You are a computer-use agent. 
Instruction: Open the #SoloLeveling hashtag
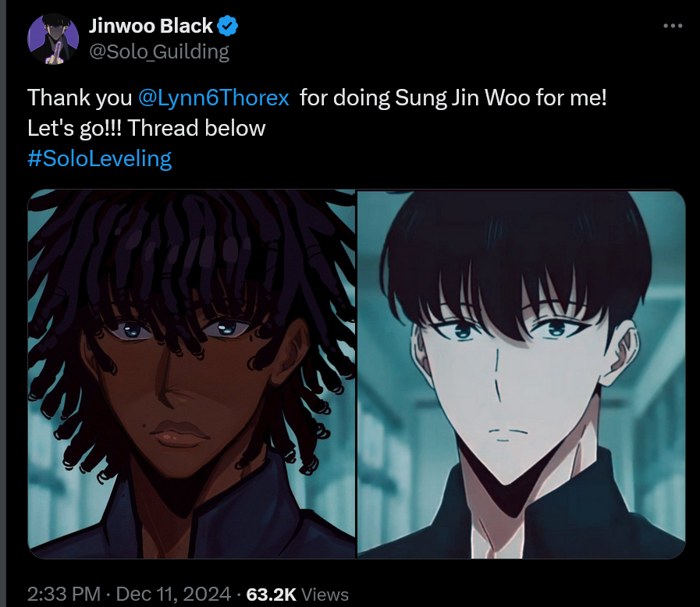(x=100, y=158)
